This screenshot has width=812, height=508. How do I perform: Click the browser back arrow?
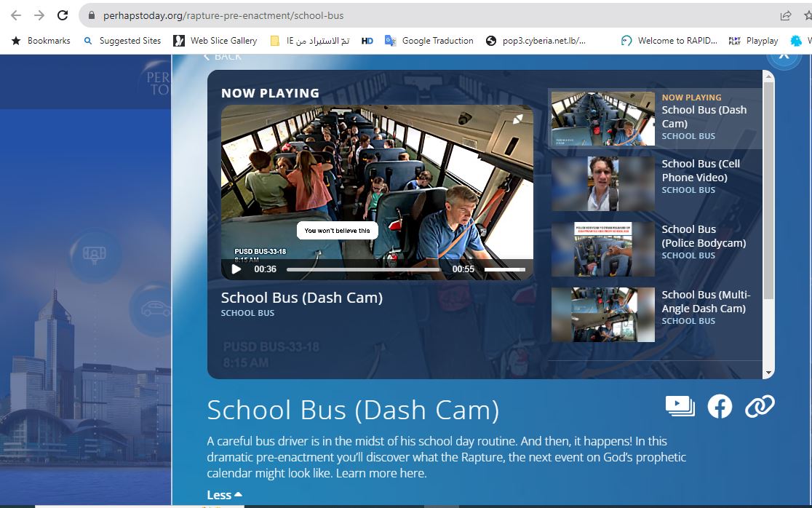[x=16, y=15]
